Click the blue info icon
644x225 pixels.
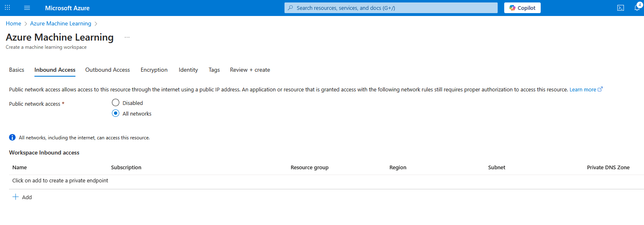pos(12,137)
